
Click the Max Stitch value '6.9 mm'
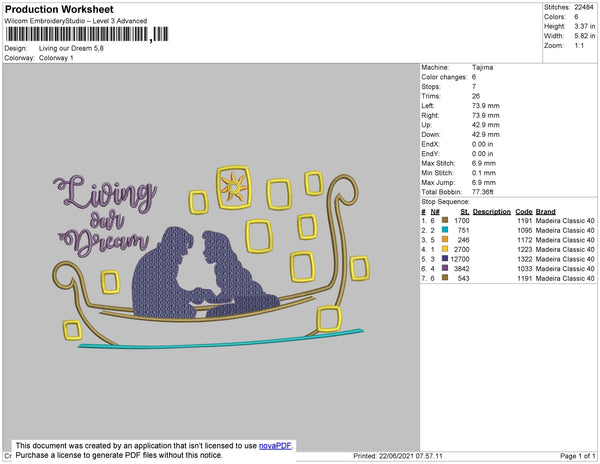click(484, 163)
